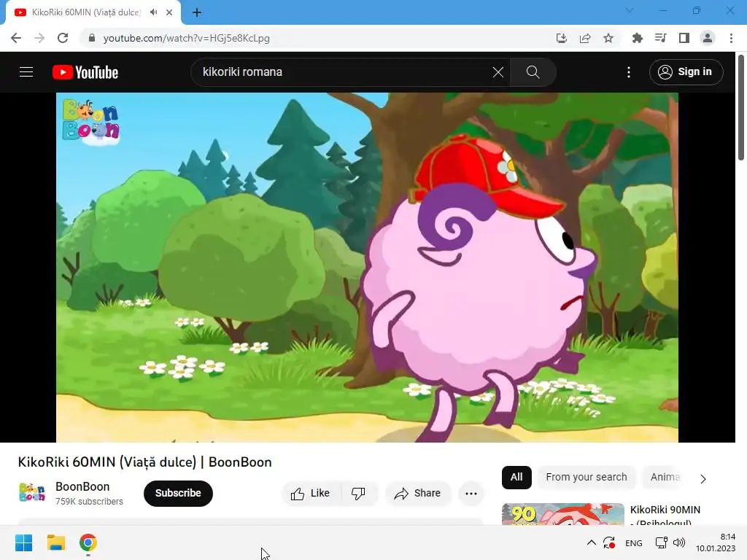This screenshot has height=560, width=747.
Task: Open the Extensions puzzle icon
Action: 637,38
